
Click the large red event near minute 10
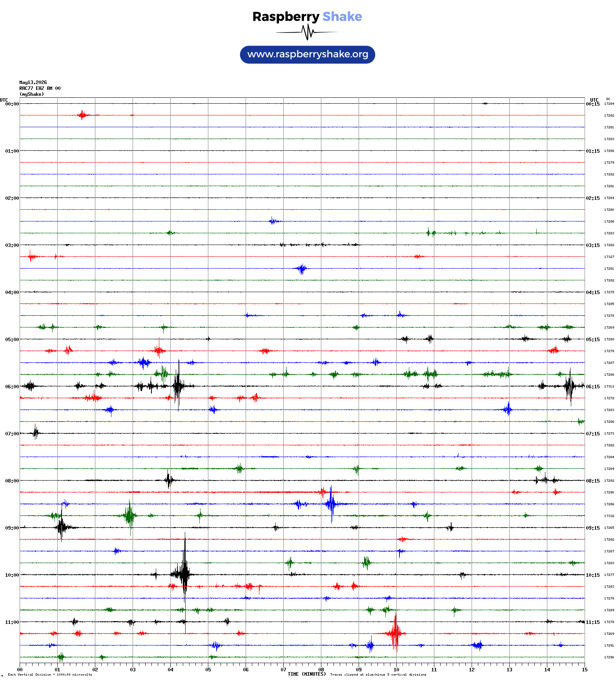395,632
